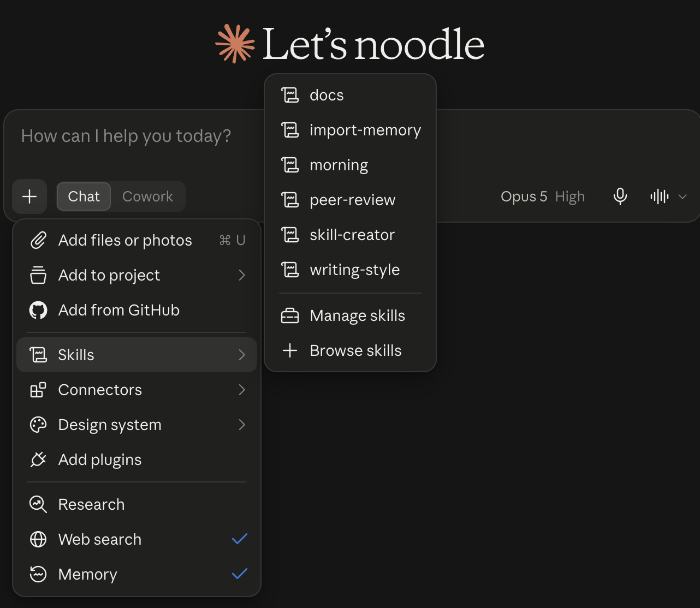Click the scroll icon beside docs skill

(290, 95)
